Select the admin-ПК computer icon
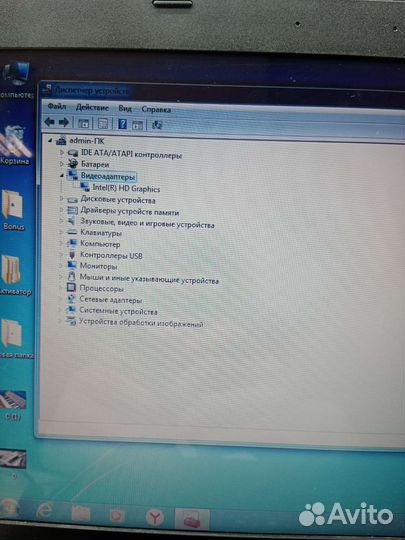The width and height of the screenshot is (405, 540). (61, 140)
